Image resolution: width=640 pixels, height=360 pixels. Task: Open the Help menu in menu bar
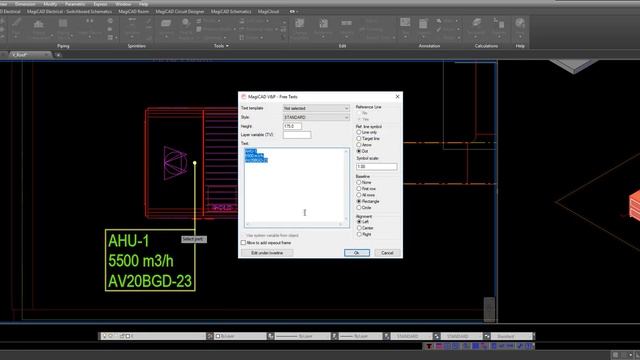(x=143, y=3)
